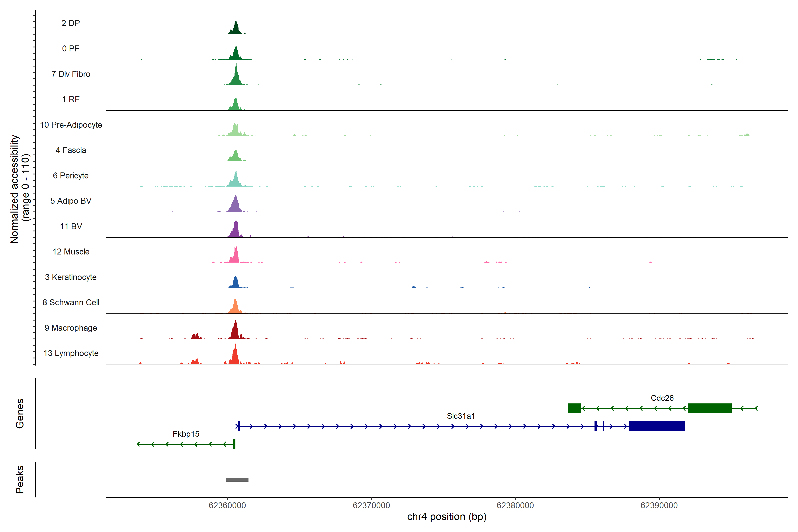Click the gray peak bar in Peaks track
The width and height of the screenshot is (798, 532).
pos(237,480)
